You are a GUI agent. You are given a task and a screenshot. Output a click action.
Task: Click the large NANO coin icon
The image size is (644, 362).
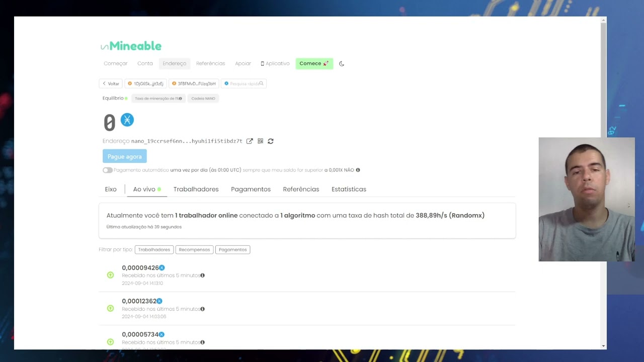[x=127, y=120]
